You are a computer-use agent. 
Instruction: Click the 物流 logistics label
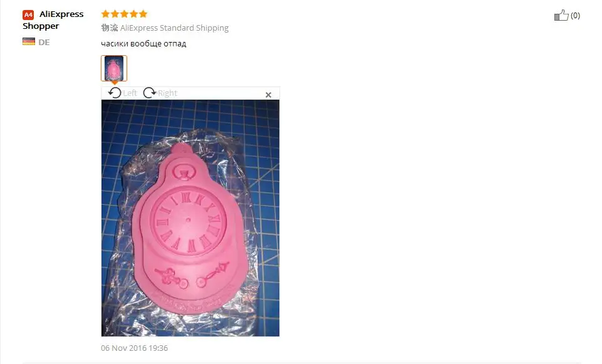pyautogui.click(x=110, y=28)
